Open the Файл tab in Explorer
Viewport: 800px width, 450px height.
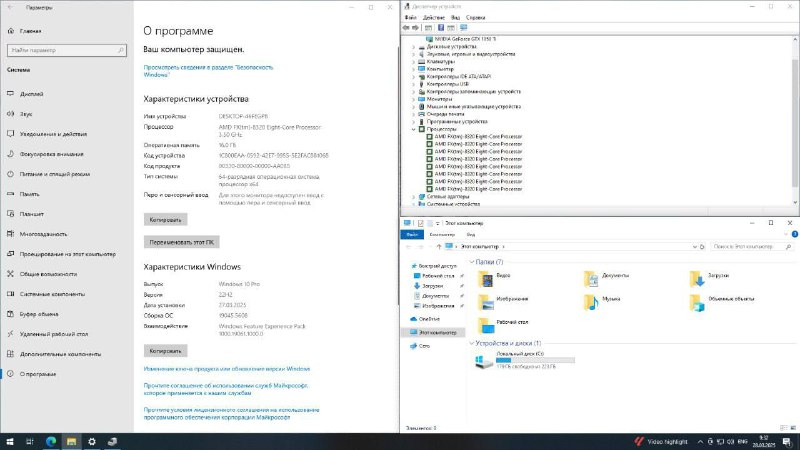(x=411, y=234)
